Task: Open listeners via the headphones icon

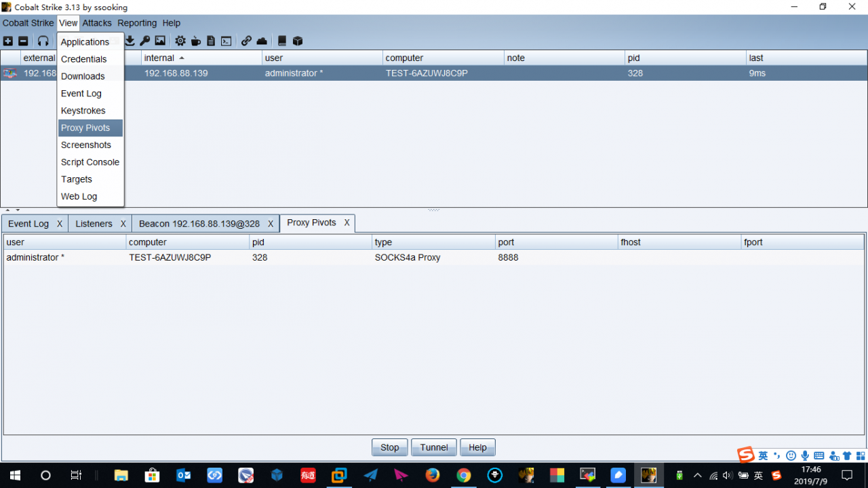Action: pos(43,41)
